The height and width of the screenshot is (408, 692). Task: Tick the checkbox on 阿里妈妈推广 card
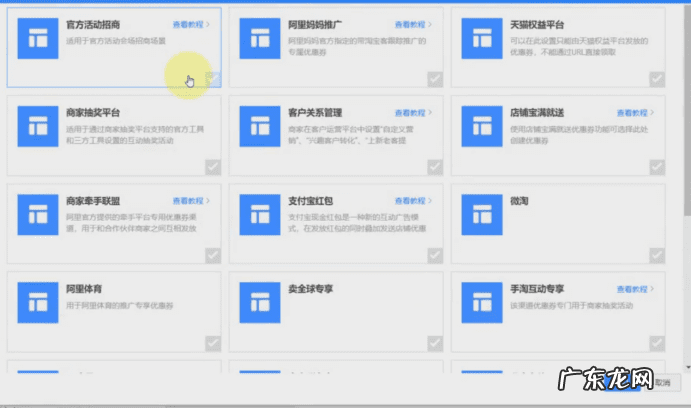click(x=435, y=79)
